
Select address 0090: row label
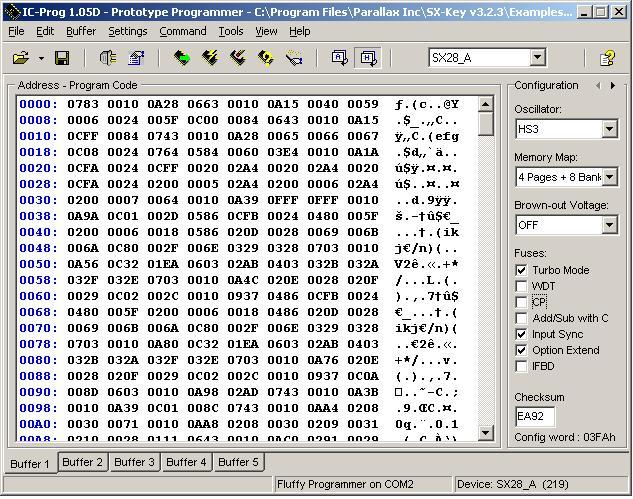point(38,392)
